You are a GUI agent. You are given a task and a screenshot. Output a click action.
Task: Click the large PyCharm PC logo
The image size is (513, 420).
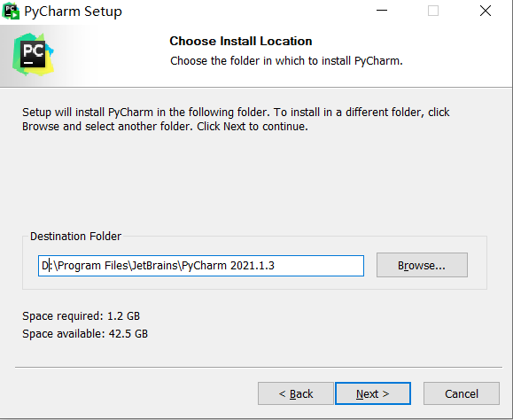(x=33, y=54)
